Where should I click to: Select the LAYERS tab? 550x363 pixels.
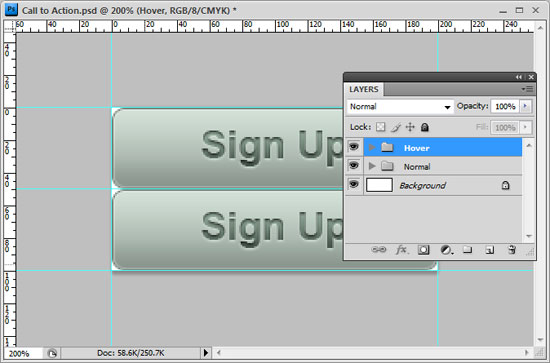(364, 89)
